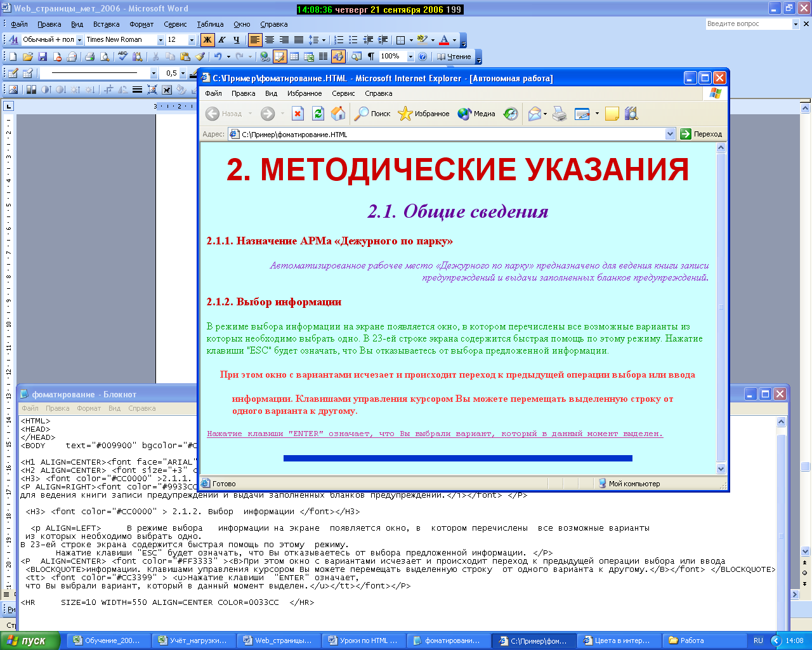Toggle Italic (К) in Word
Image resolution: width=812 pixels, height=650 pixels.
tap(222, 39)
